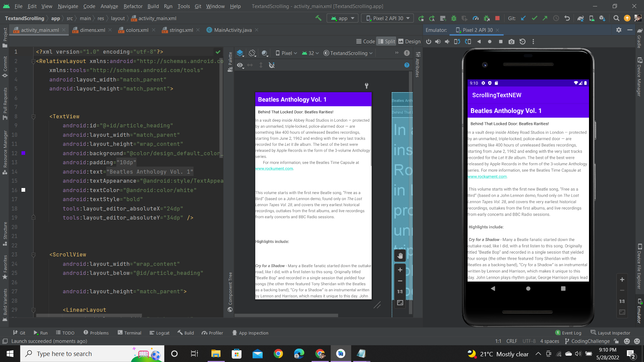Open orientation options in the design toolbar

[x=252, y=53]
